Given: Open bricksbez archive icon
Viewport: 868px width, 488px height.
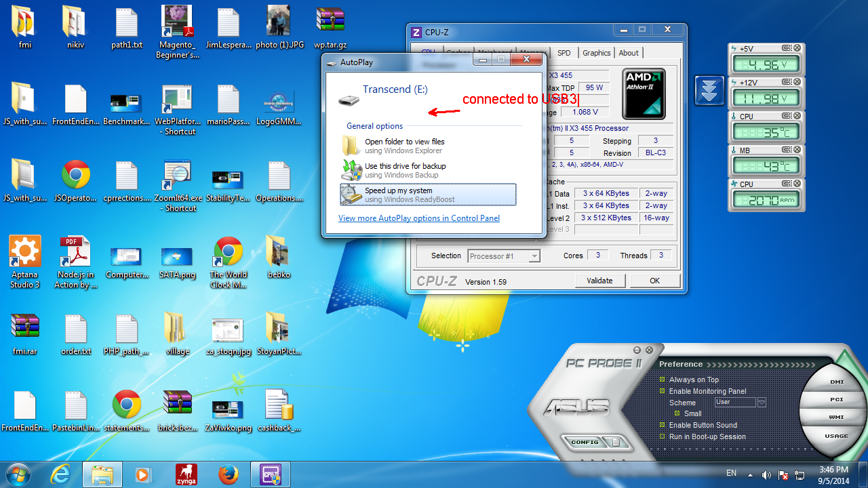Looking at the screenshot, I should 177,411.
